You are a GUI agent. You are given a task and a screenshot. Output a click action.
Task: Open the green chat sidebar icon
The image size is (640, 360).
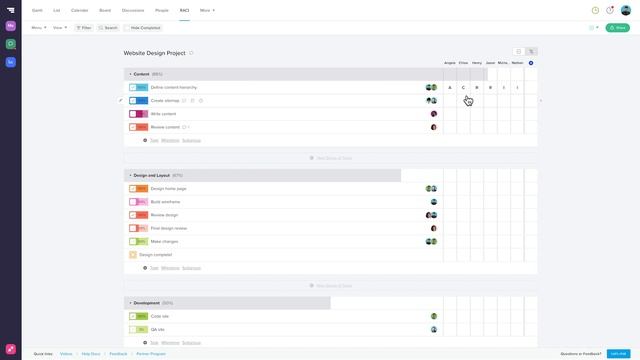(x=11, y=44)
